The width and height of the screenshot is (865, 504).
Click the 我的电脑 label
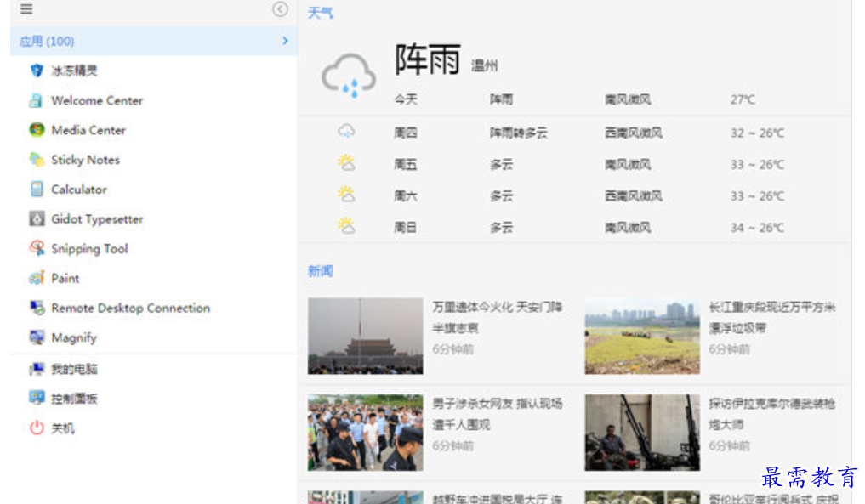click(x=74, y=369)
